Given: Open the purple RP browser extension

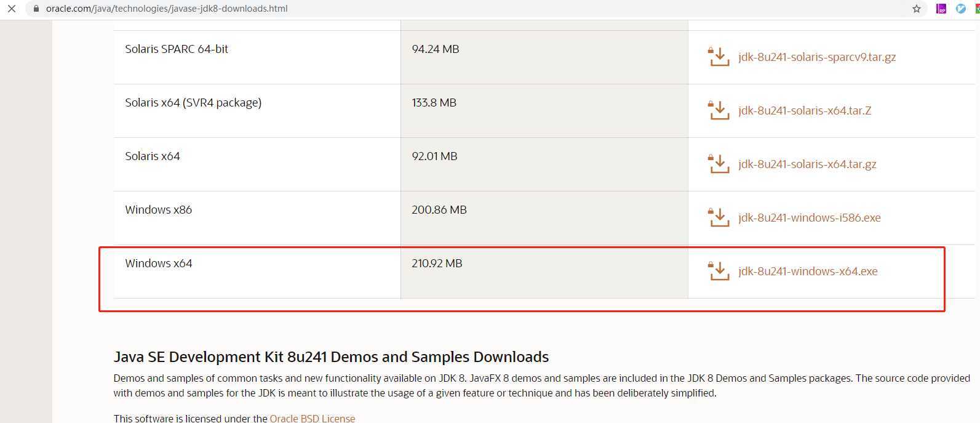Looking at the screenshot, I should (941, 9).
